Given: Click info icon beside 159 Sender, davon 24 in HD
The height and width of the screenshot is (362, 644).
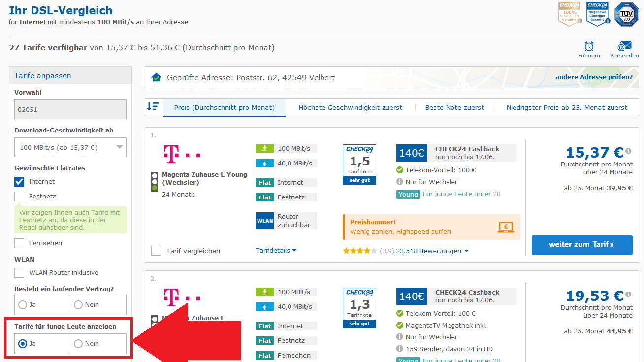Looking at the screenshot, I should click(x=400, y=349).
